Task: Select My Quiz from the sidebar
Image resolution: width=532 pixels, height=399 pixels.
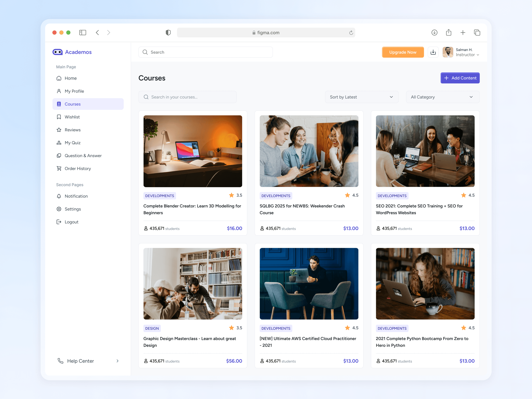Action: pyautogui.click(x=72, y=143)
